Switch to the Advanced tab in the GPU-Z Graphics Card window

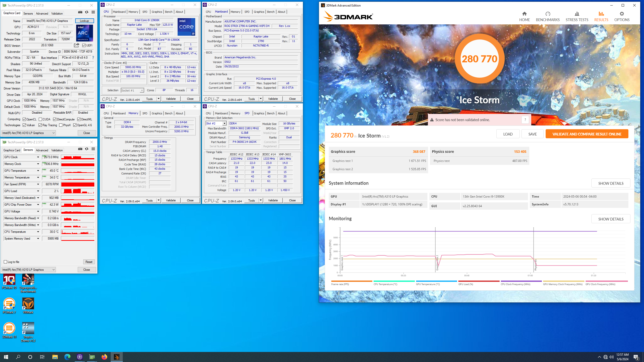(42, 14)
